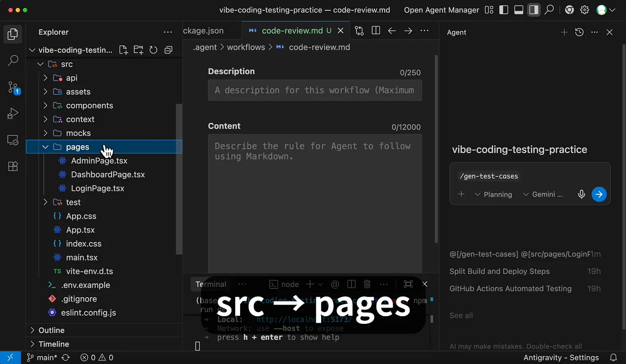Split the editor to the right
Image resolution: width=626 pixels, height=364 pixels.
(376, 31)
